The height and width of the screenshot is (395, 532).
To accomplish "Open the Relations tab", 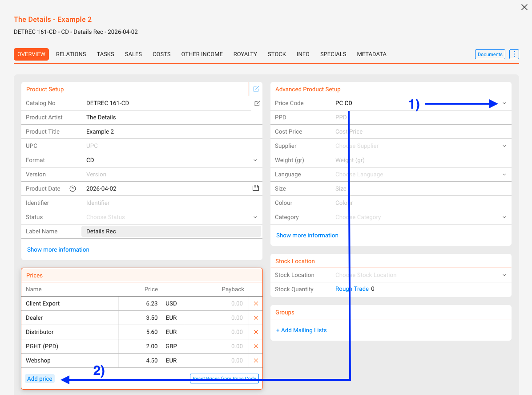I will click(71, 54).
